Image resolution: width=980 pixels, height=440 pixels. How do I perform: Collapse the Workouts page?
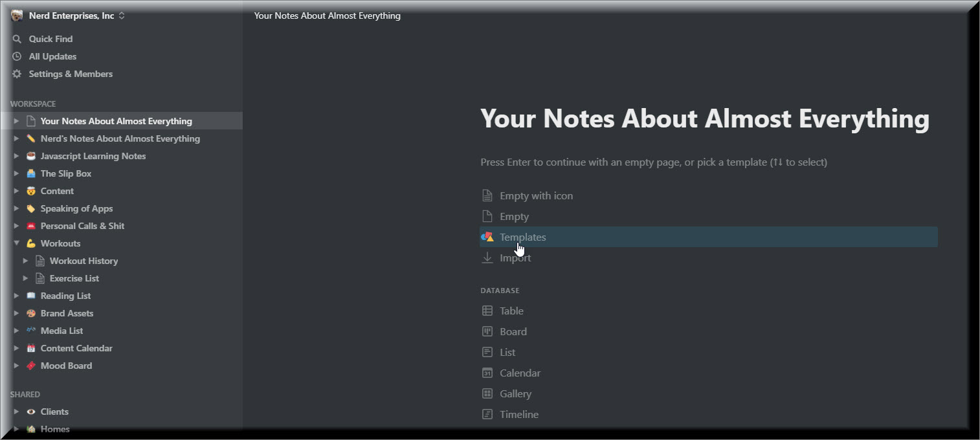pyautogui.click(x=17, y=243)
